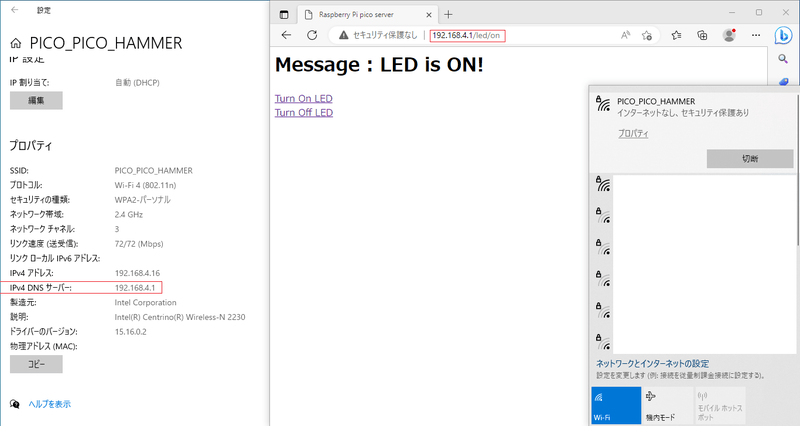Click the Turn Off LED link

click(303, 112)
